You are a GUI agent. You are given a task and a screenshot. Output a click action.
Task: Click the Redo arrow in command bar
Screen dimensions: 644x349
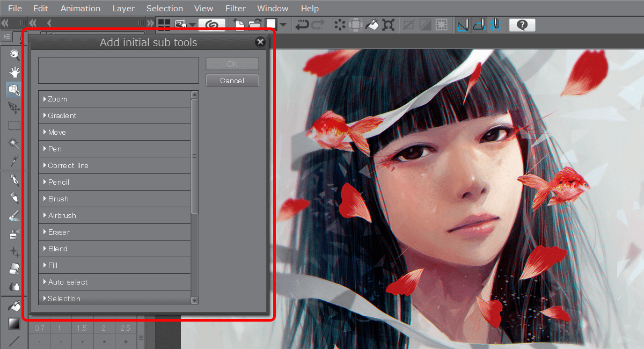coord(318,25)
